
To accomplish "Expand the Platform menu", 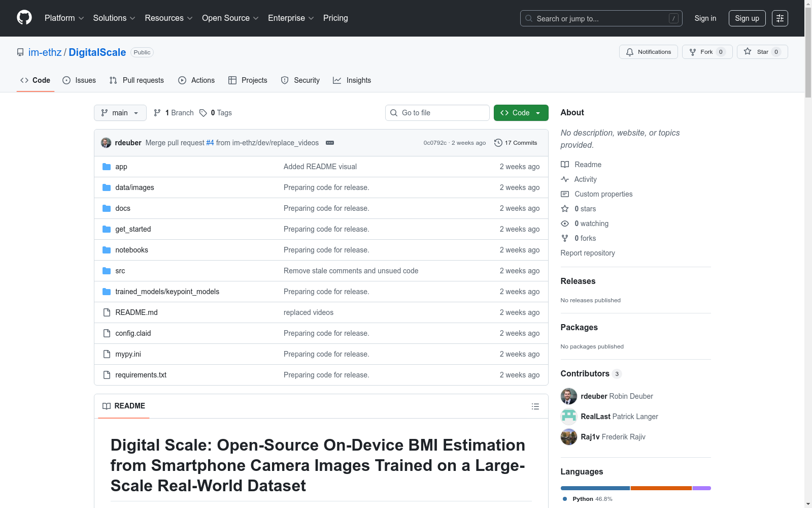I will pos(64,18).
